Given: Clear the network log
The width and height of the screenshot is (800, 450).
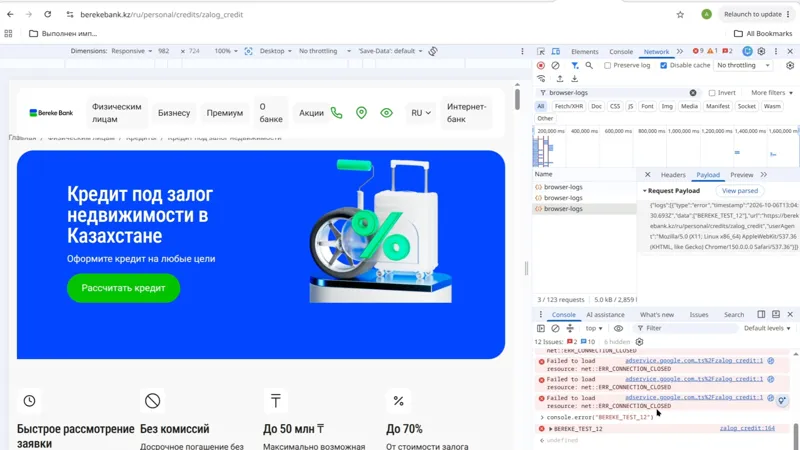Looking at the screenshot, I should pos(556,65).
